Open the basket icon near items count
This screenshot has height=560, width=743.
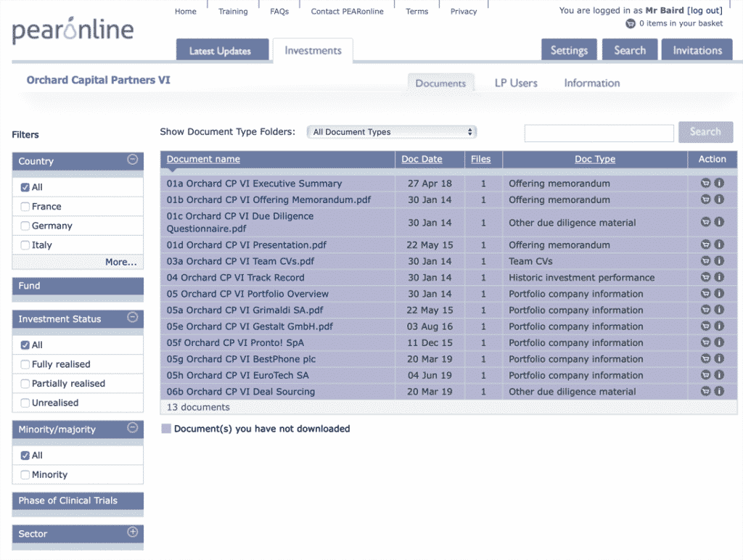pos(631,23)
